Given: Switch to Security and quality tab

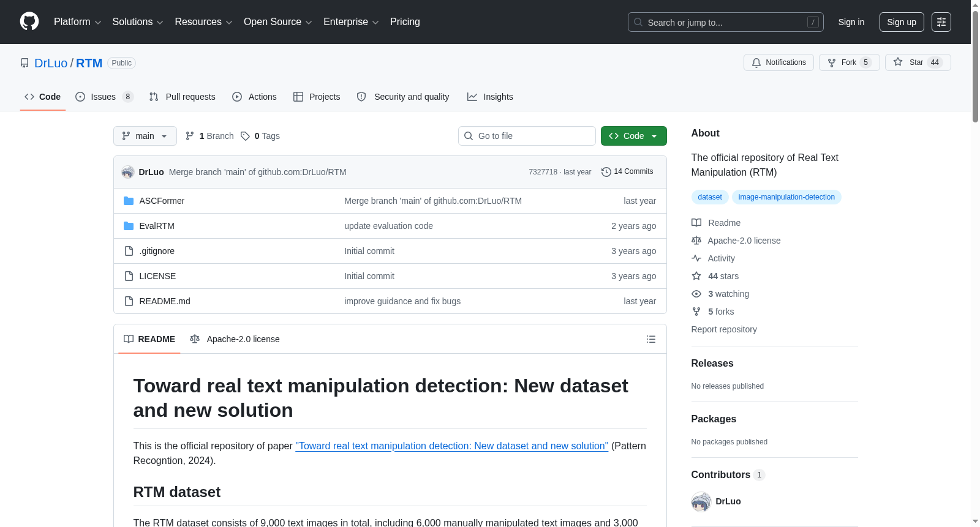Looking at the screenshot, I should tap(403, 97).
